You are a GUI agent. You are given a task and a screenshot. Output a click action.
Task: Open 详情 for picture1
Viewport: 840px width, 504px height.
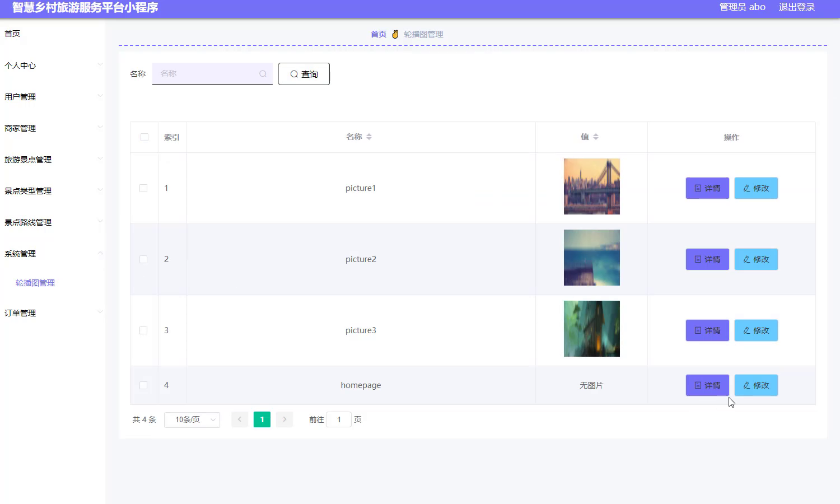[707, 188]
